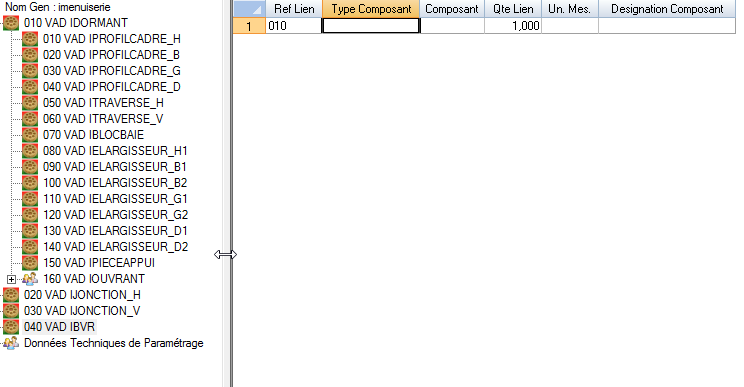Image resolution: width=744 pixels, height=387 pixels.
Task: Select tree item 030 VAD IPROFILCADRE_G
Action: 112,71
